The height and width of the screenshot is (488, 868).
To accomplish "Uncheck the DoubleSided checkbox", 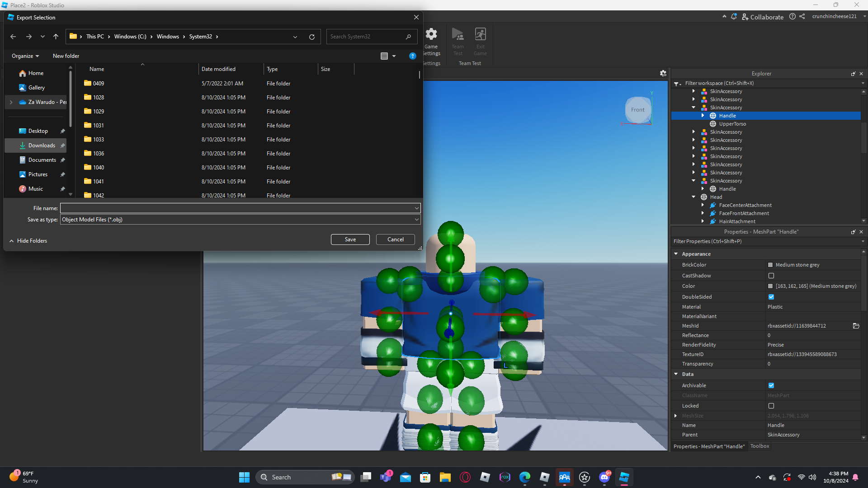I will 771,297.
